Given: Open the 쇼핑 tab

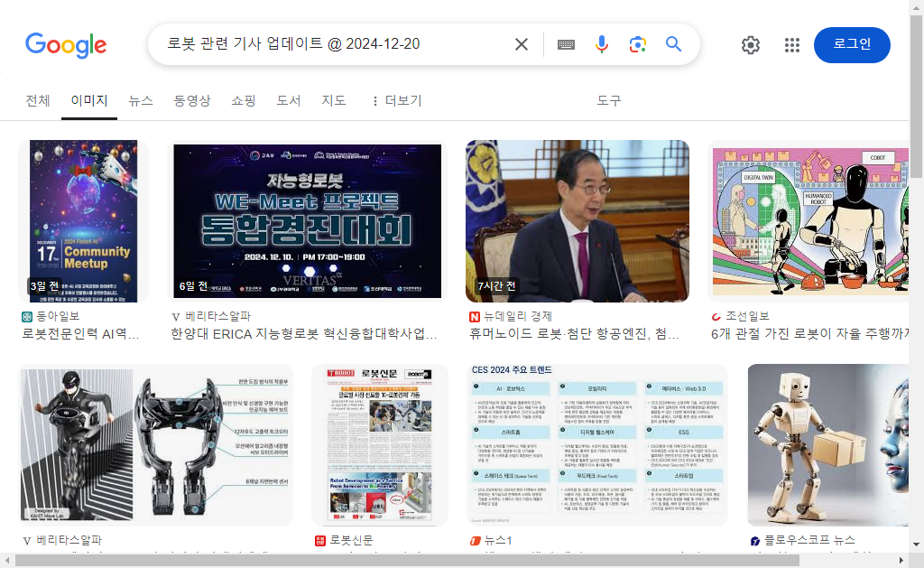Looking at the screenshot, I should pos(244,101).
